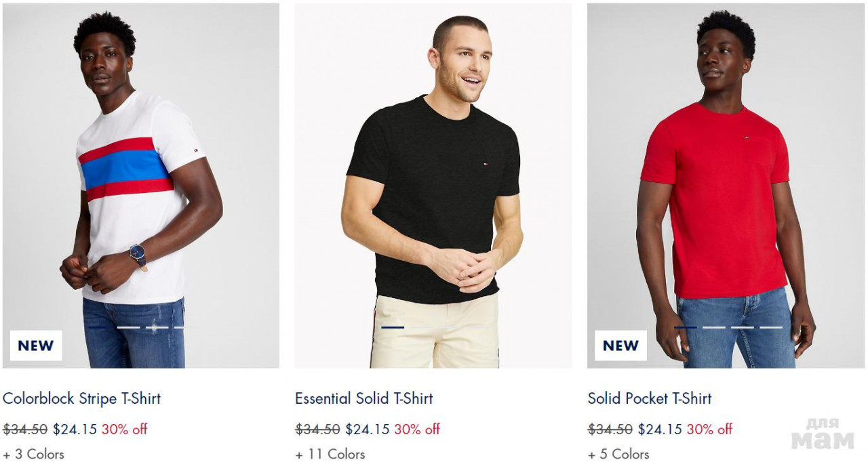
Task: Select first image indicator on Colorblock Stripe T-Shirt
Action: tap(100, 327)
